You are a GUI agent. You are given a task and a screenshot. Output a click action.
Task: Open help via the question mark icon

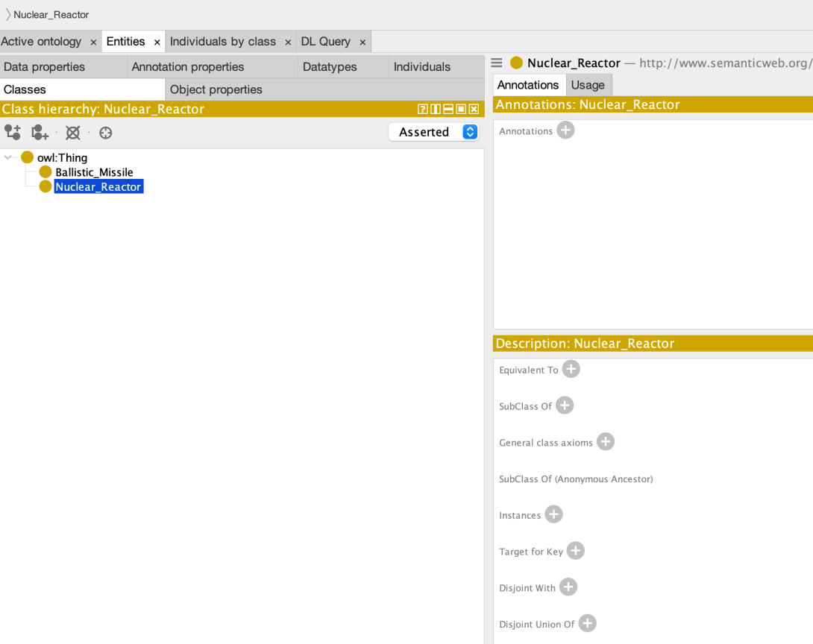[422, 109]
